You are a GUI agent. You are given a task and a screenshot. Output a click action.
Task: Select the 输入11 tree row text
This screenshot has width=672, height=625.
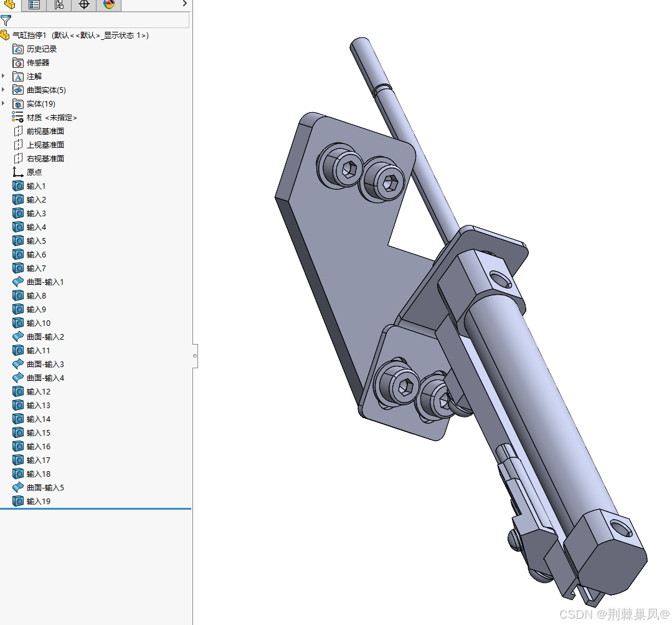[x=39, y=351]
